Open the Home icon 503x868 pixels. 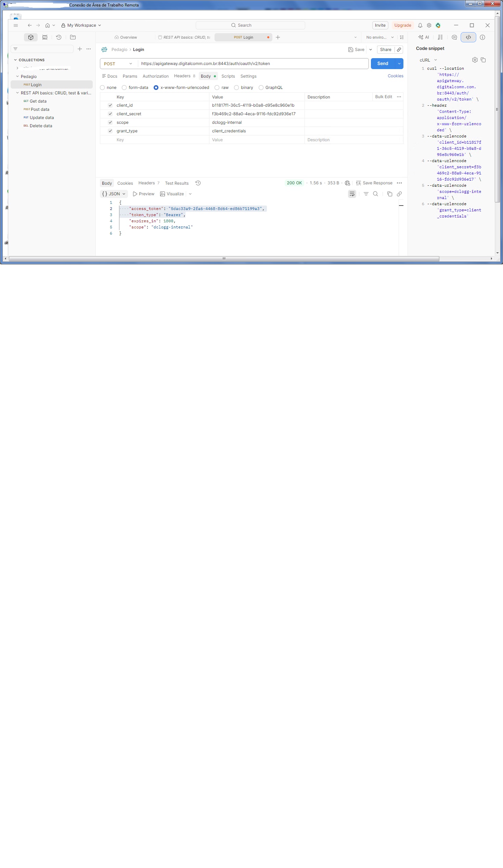tap(48, 26)
